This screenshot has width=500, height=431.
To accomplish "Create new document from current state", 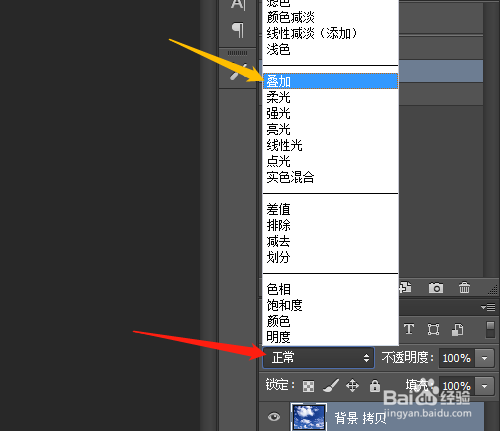I will (x=405, y=287).
